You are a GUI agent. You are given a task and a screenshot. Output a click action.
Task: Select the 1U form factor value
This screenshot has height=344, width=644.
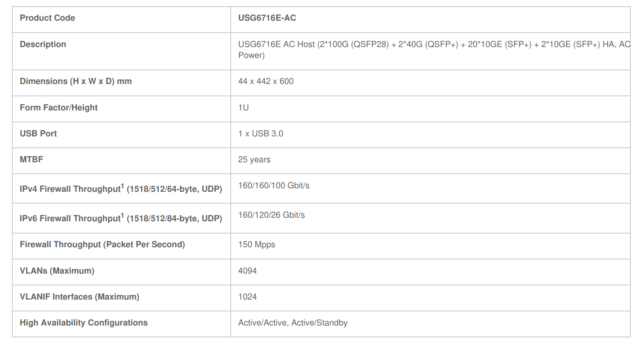pos(244,108)
